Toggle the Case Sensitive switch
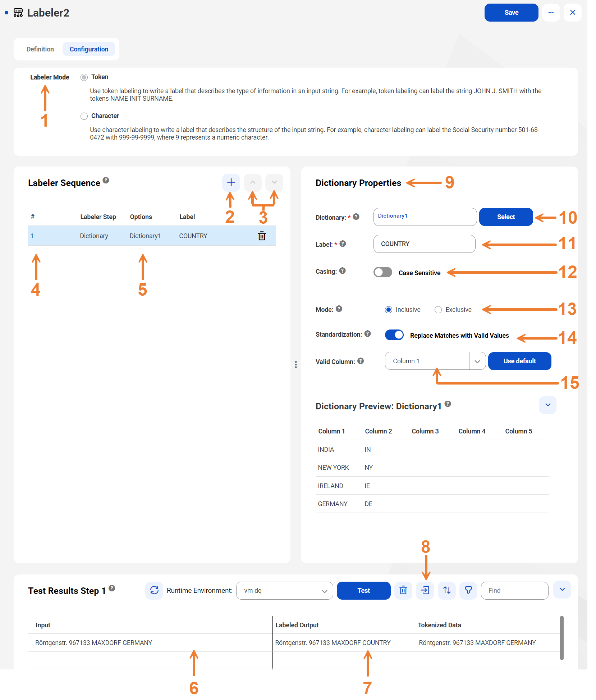596x700 pixels. [383, 272]
